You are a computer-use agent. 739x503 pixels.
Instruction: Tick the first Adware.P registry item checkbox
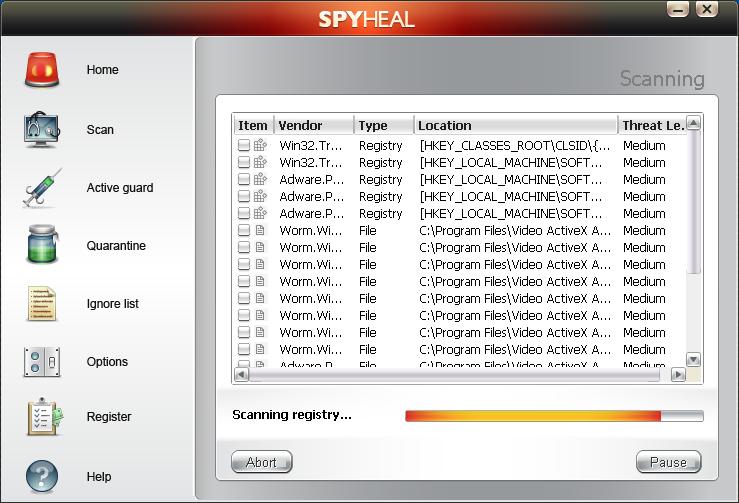244,180
